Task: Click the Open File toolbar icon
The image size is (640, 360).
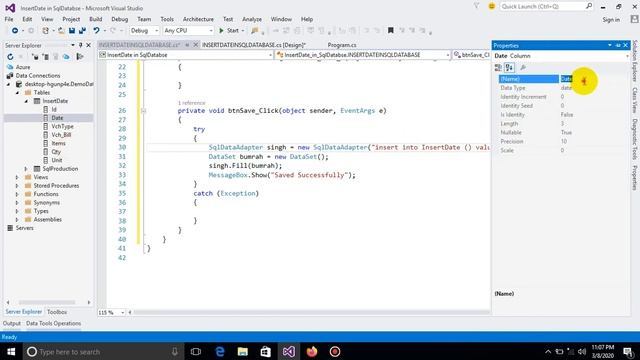Action: 61,31
